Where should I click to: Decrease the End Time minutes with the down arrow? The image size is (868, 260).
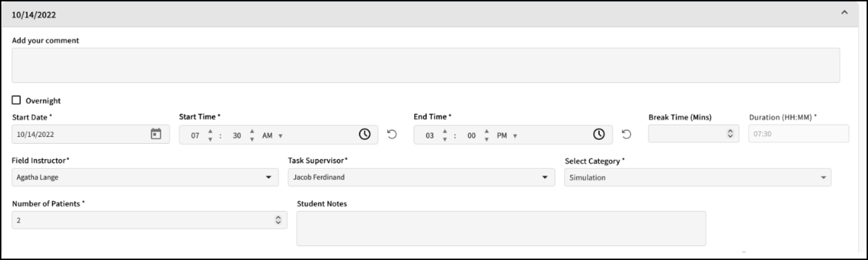[x=487, y=139]
